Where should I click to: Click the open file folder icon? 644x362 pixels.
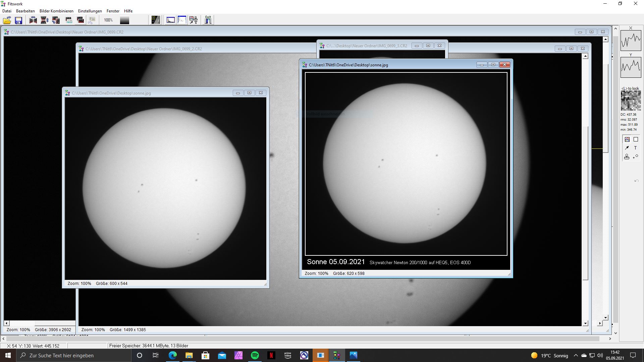[7, 20]
